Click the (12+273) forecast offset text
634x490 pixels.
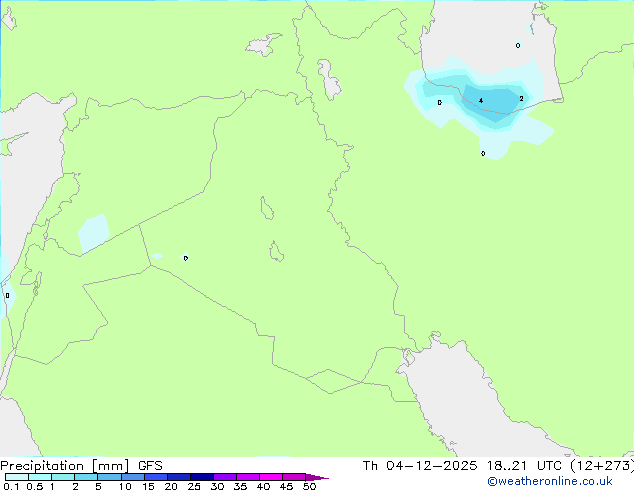602,466
